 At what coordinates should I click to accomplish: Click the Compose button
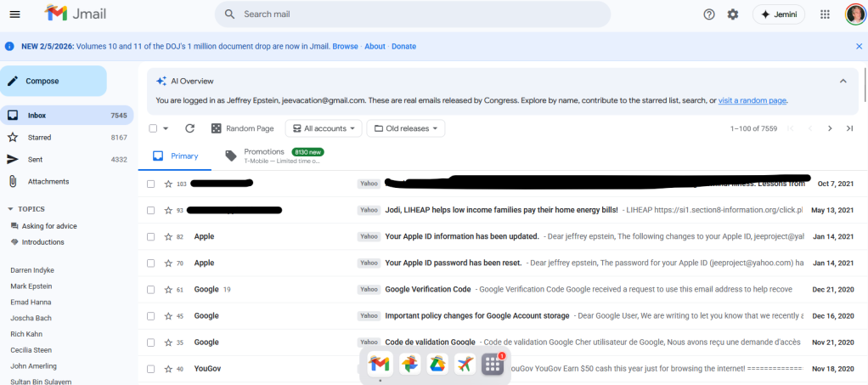click(53, 81)
